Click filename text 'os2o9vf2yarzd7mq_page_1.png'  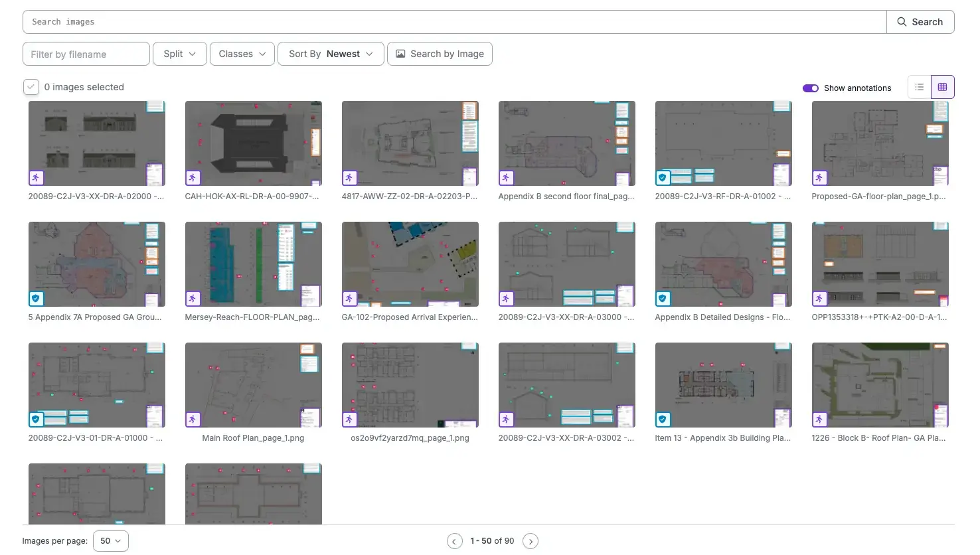pos(410,438)
